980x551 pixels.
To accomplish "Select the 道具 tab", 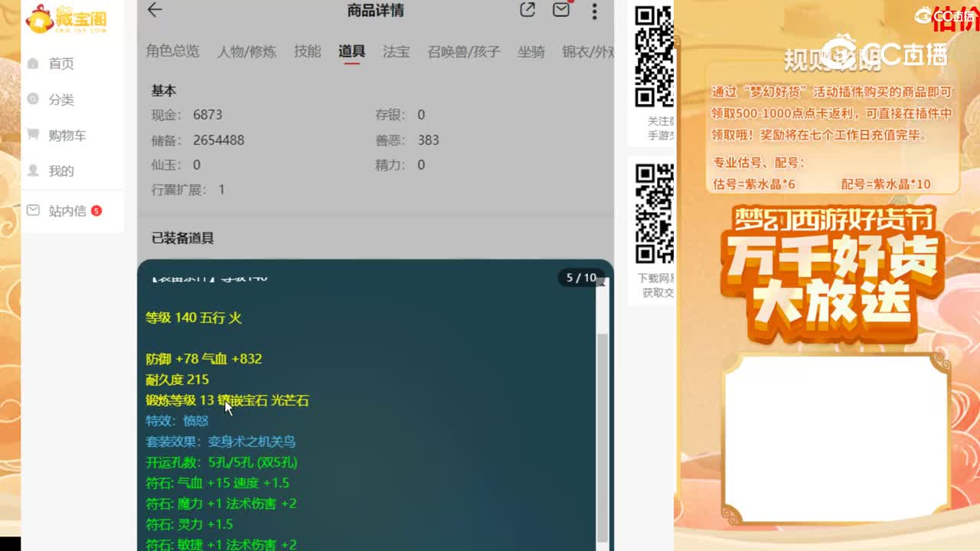I will pos(352,51).
